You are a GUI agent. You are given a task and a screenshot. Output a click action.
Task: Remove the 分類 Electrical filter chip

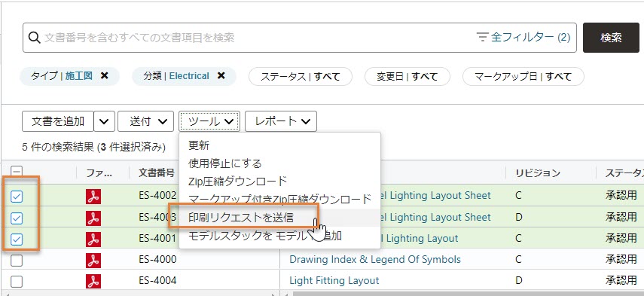[221, 76]
